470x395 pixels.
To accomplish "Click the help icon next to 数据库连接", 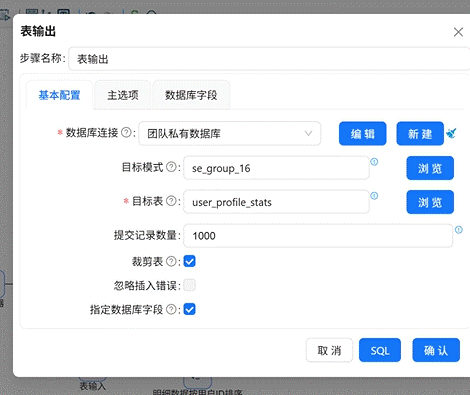I will [x=126, y=133].
